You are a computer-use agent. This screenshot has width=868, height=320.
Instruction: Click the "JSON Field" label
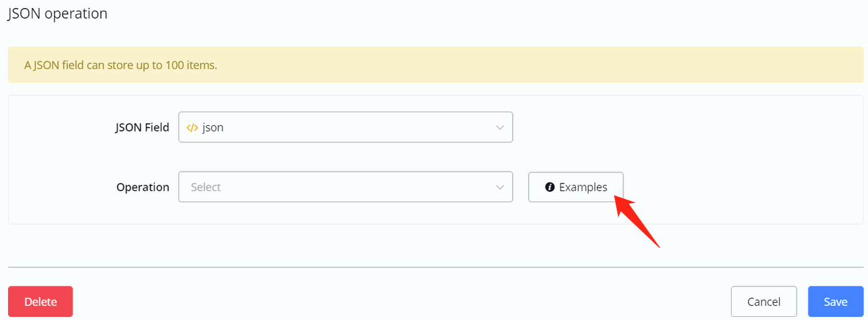[x=142, y=128]
